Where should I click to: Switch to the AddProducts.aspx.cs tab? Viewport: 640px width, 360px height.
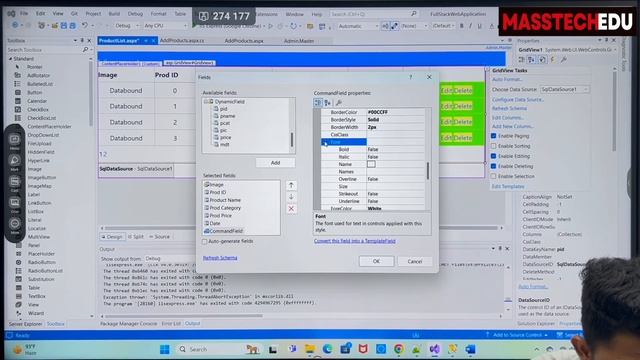[182, 40]
